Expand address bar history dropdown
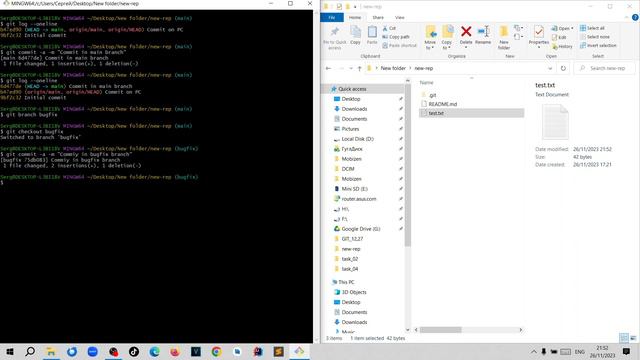 click(x=550, y=68)
